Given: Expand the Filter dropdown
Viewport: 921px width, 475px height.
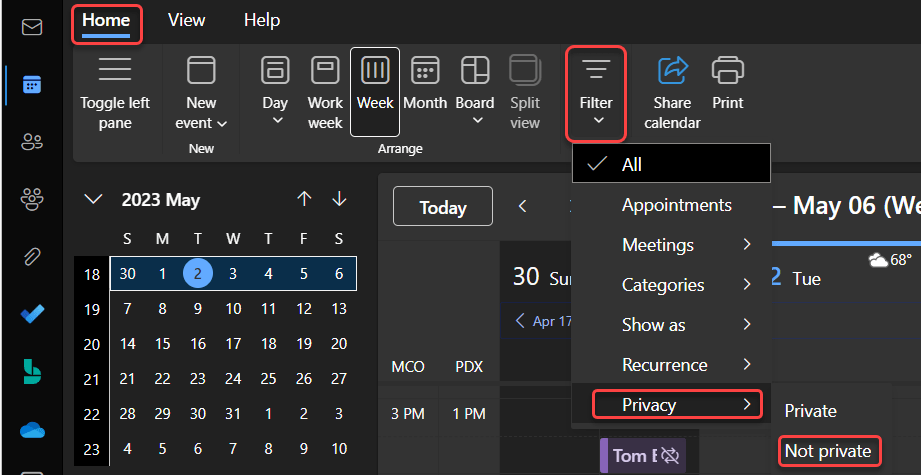Looking at the screenshot, I should (x=596, y=94).
